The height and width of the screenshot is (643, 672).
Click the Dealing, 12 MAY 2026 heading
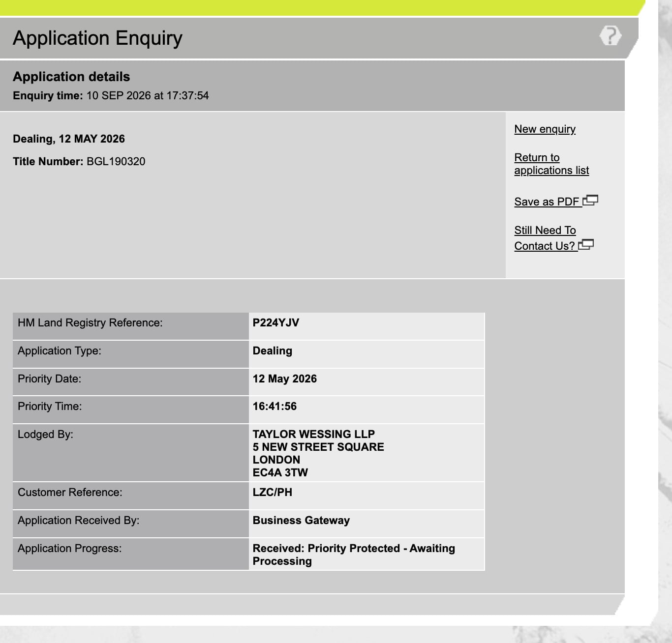[x=69, y=139]
